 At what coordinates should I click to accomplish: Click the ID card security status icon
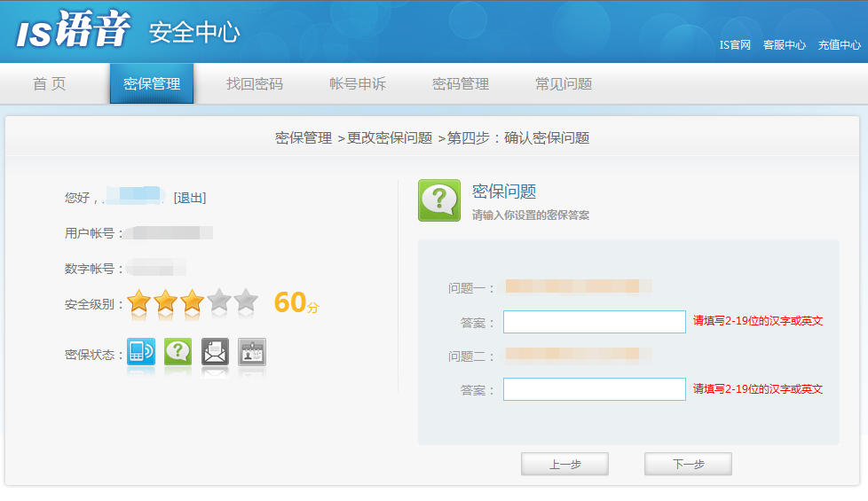[252, 352]
